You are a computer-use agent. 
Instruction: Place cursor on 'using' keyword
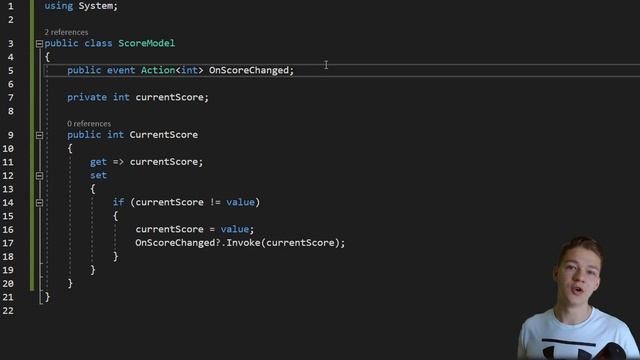pos(58,6)
